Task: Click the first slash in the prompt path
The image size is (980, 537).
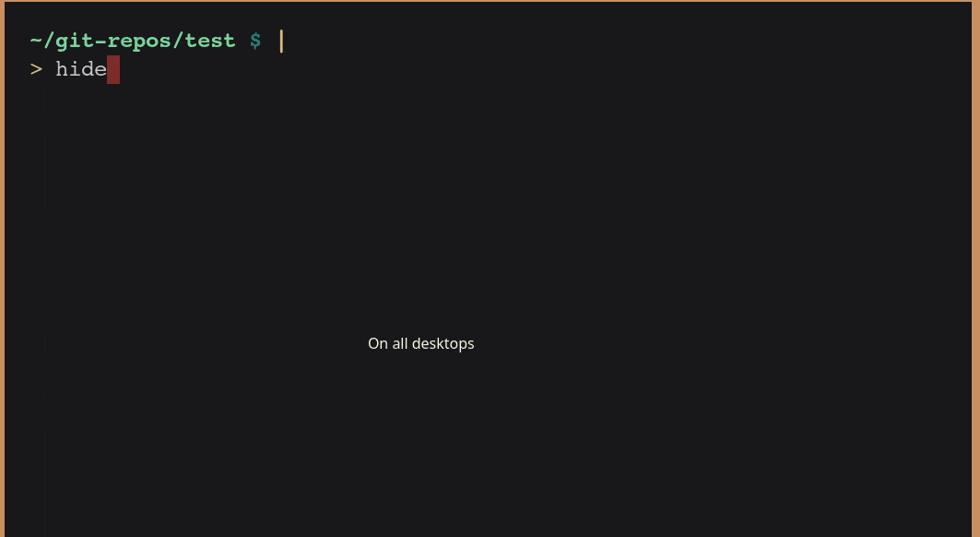Action: coord(49,41)
